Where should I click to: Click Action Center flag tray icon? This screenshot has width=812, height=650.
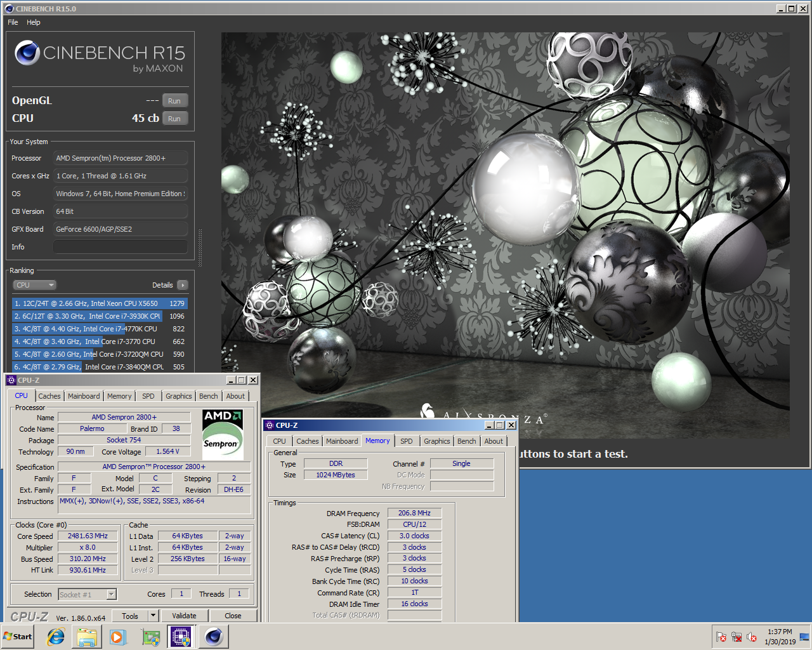721,637
